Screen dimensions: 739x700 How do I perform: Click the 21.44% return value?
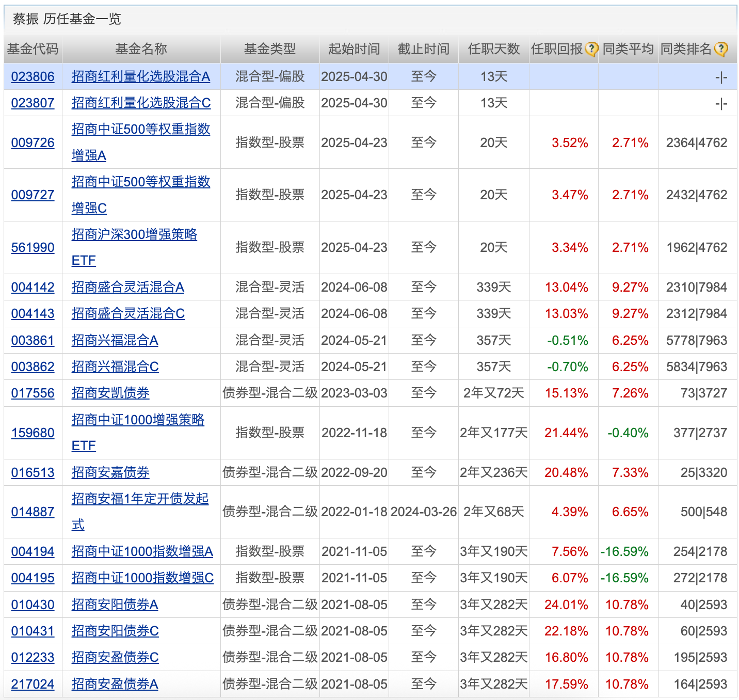(566, 433)
